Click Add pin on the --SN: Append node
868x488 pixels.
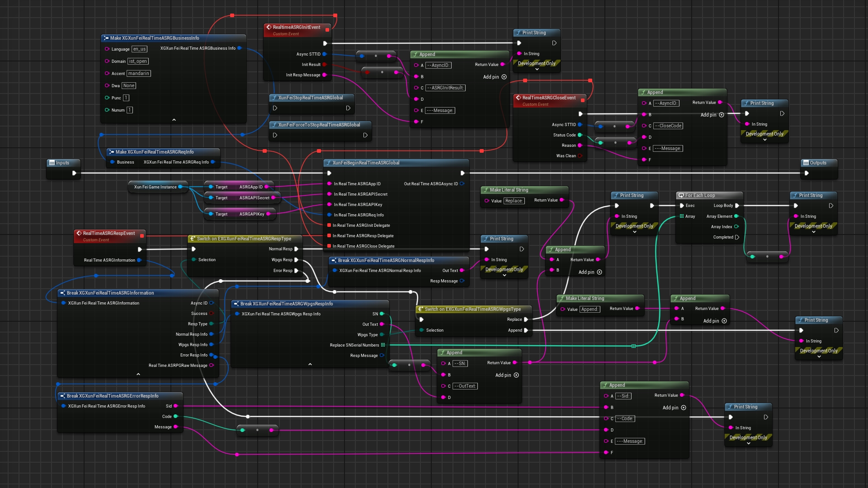pos(516,375)
